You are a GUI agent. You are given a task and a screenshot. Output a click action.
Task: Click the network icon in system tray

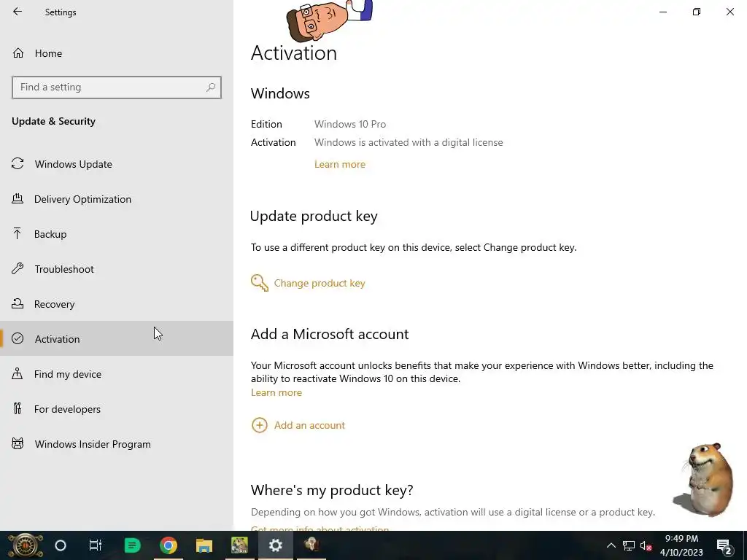coord(629,545)
